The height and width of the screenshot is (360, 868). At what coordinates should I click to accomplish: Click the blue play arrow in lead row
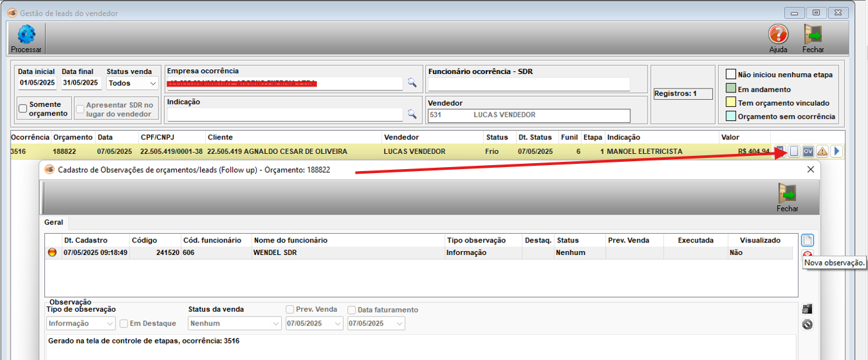tap(836, 151)
